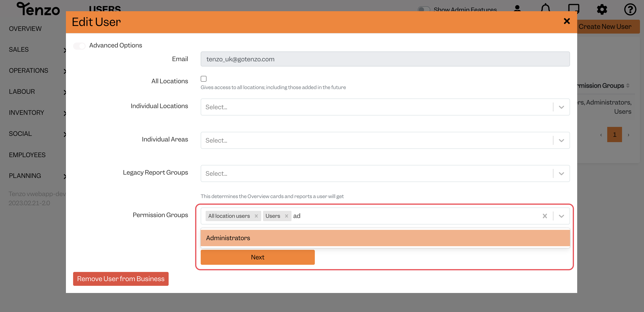Remove the 'Users' permission tag
This screenshot has width=644, height=312.
coord(287,216)
